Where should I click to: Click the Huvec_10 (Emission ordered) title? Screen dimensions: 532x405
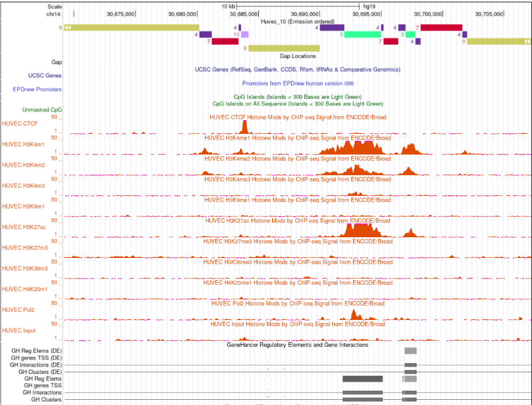(297, 21)
